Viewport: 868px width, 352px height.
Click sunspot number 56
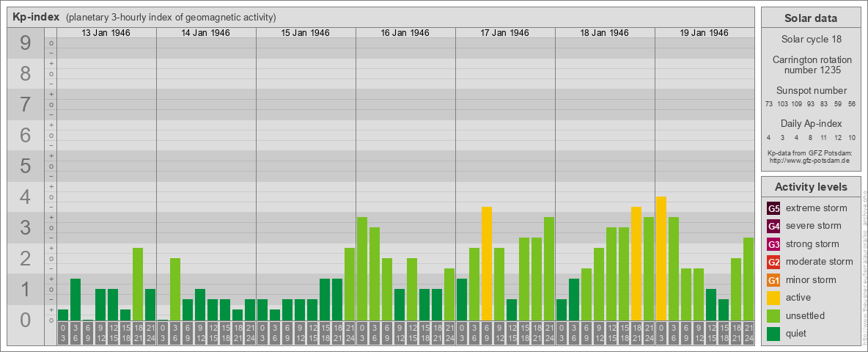pyautogui.click(x=852, y=104)
